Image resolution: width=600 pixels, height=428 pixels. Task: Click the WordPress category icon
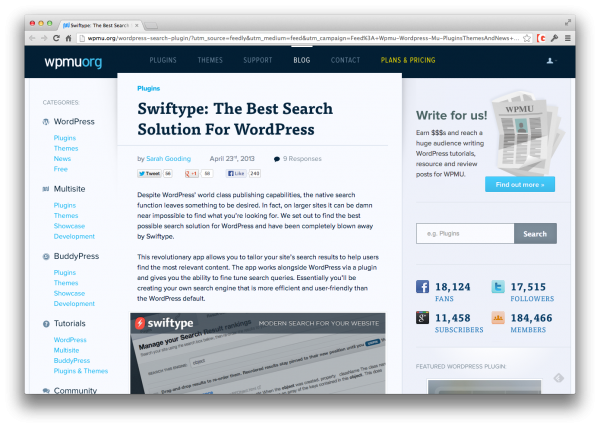[x=46, y=122]
